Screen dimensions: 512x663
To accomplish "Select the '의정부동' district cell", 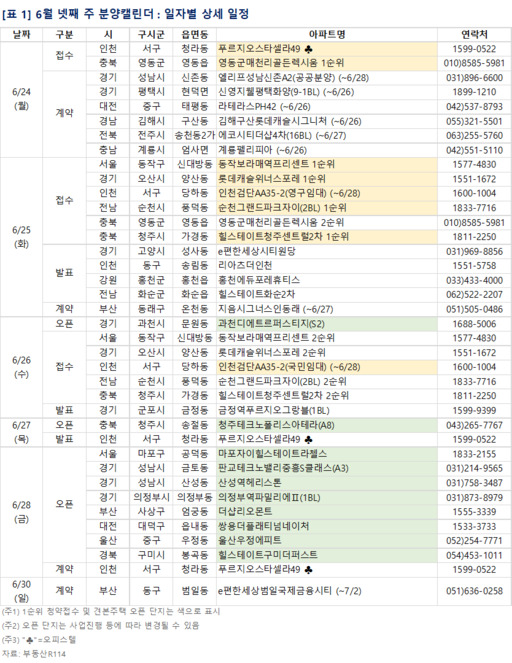I will (x=194, y=497).
